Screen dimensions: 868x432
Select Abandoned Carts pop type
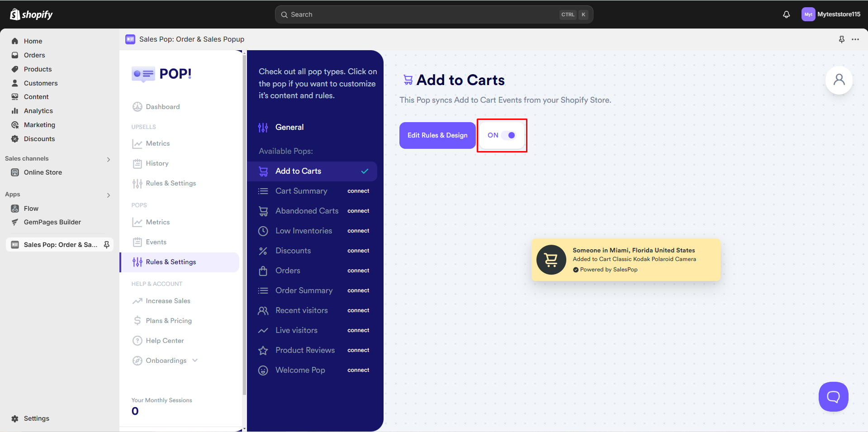click(307, 211)
